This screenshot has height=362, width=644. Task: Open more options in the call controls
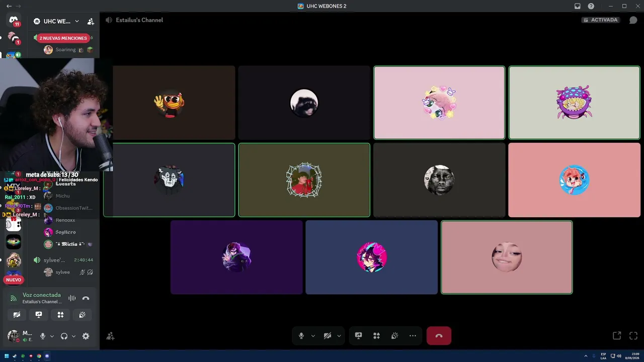(x=413, y=336)
